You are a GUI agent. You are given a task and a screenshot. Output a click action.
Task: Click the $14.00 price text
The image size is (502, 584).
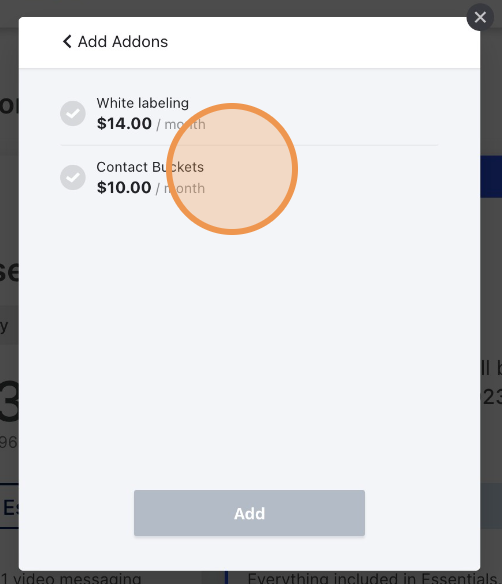(124, 123)
